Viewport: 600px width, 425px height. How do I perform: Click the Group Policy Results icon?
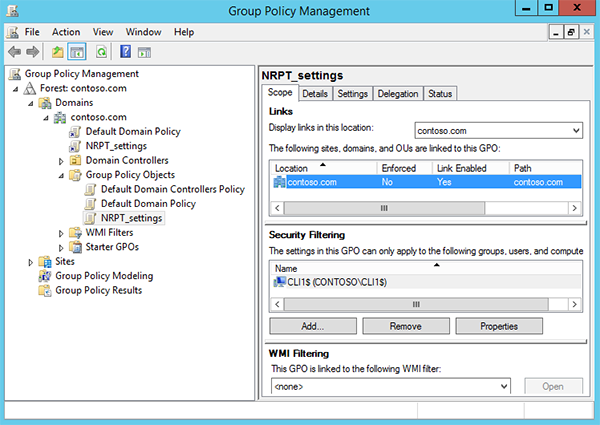(45, 291)
